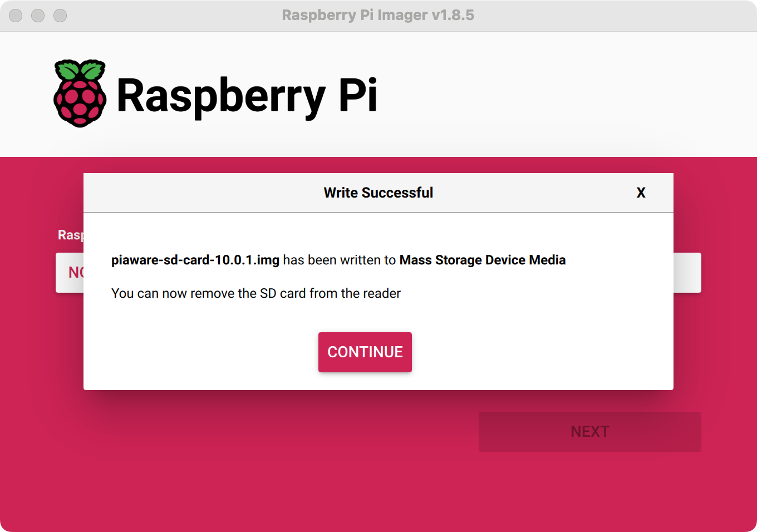Click the SD card removal instruction line
This screenshot has height=532, width=757.
(255, 293)
